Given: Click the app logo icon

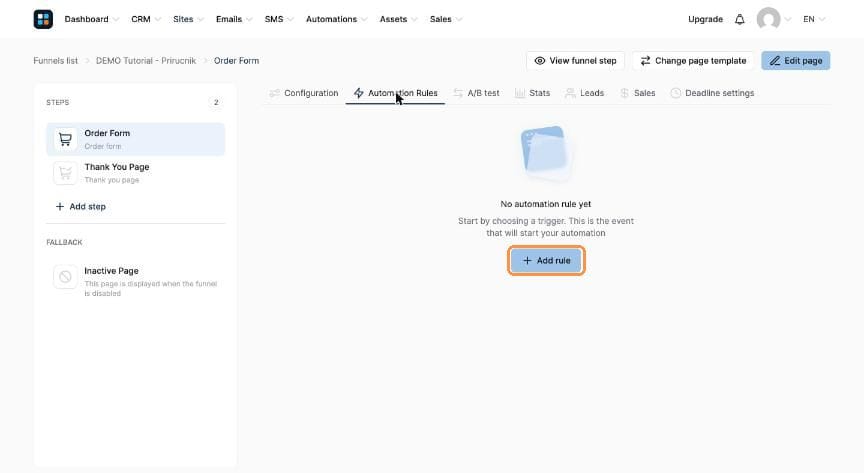Looking at the screenshot, I should (x=43, y=19).
